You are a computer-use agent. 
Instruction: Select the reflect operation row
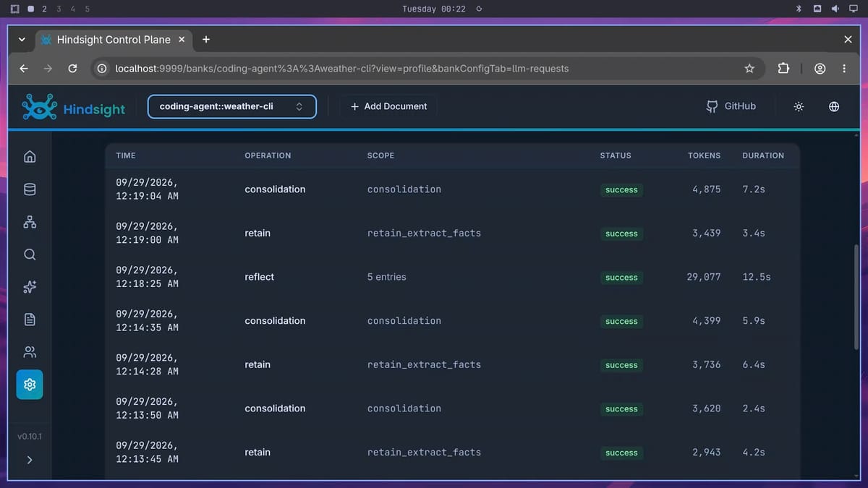coord(452,277)
